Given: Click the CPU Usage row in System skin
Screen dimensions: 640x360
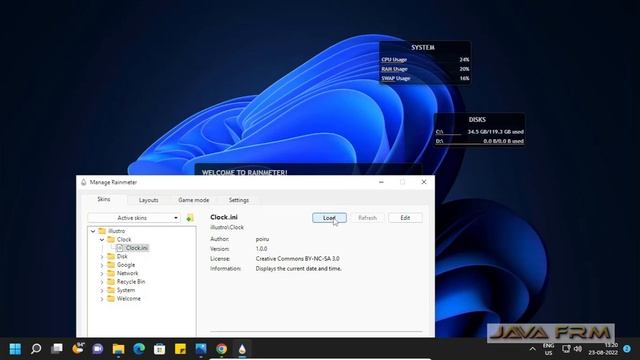Looking at the screenshot, I should coord(425,60).
